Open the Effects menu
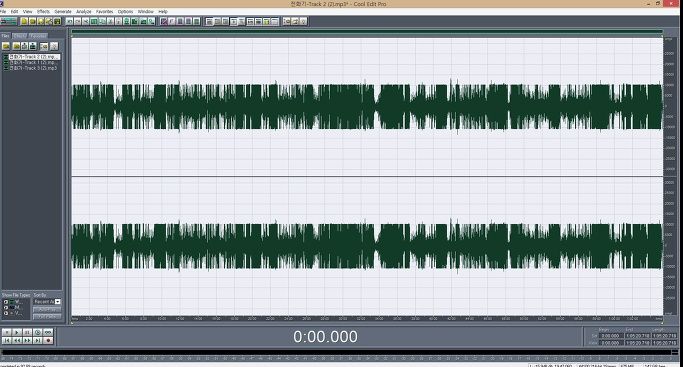 43,11
